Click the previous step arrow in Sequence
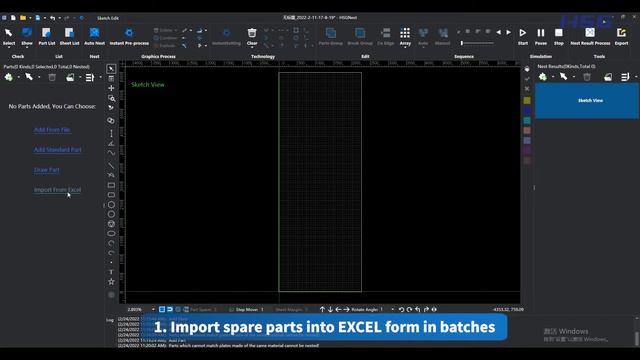Image resolution: width=640 pixels, height=360 pixels. pos(498,32)
